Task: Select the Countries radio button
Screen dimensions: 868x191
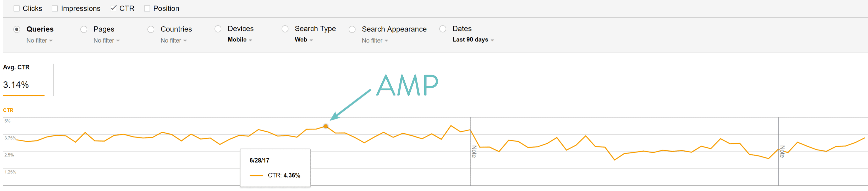Action: (x=151, y=29)
